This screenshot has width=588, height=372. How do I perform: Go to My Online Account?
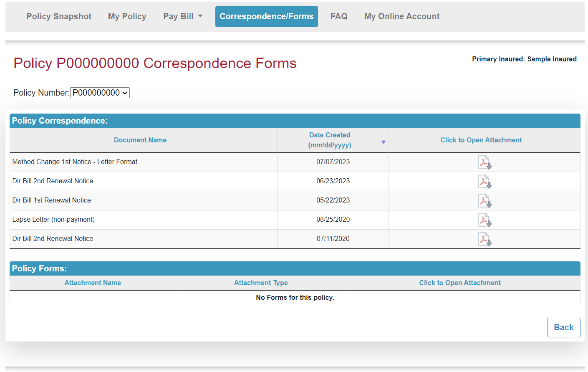pos(401,16)
